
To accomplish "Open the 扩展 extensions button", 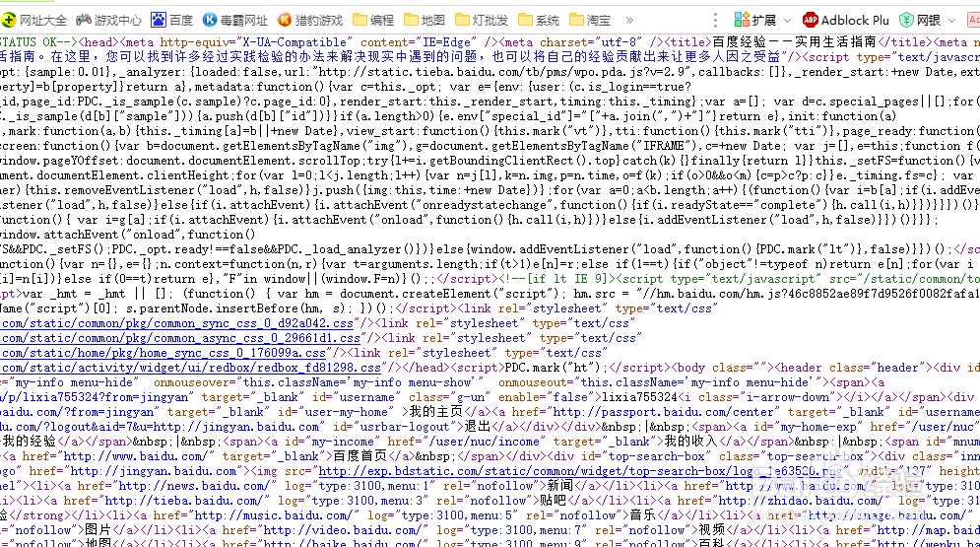I will [755, 20].
